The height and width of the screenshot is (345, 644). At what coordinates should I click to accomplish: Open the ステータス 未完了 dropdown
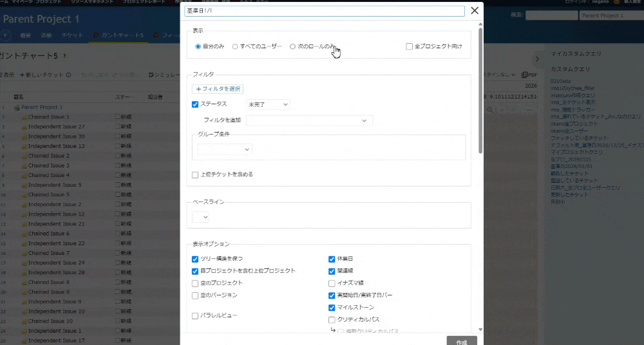[x=268, y=104]
